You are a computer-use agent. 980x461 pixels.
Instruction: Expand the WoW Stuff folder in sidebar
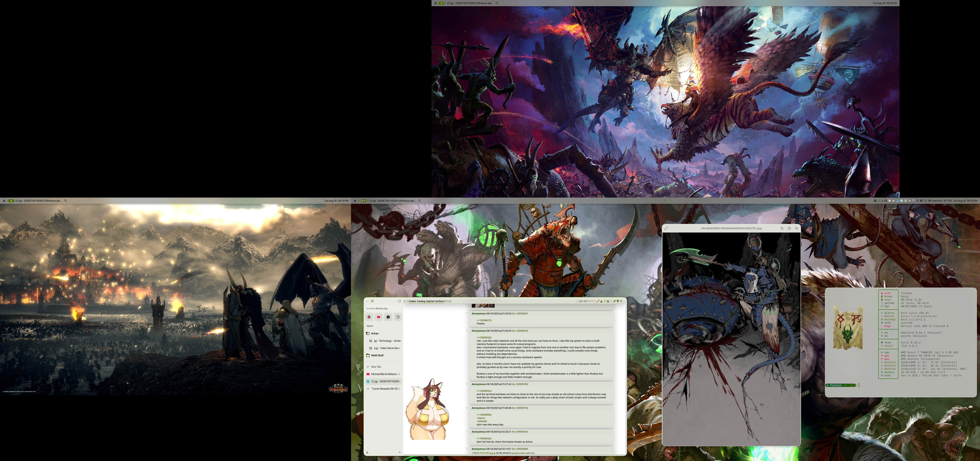click(383, 356)
